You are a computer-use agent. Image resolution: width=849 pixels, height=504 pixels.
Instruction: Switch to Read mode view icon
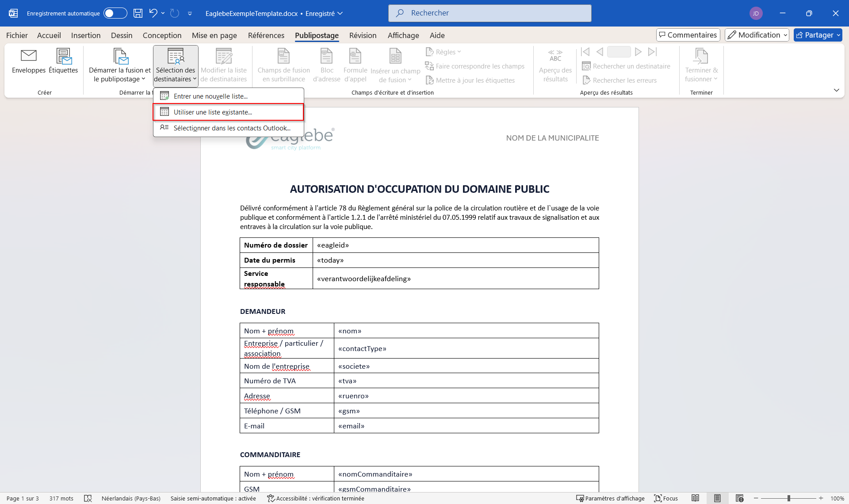(695, 498)
